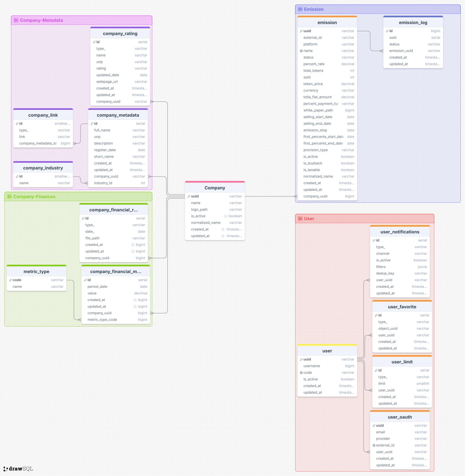Click the snowflake icon next to user code field

tap(301, 373)
